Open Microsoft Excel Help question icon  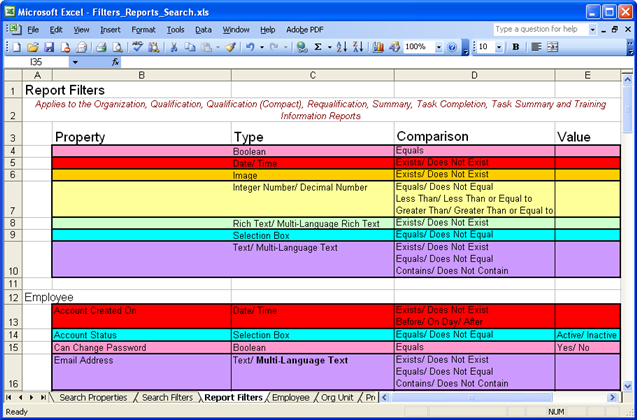452,47
